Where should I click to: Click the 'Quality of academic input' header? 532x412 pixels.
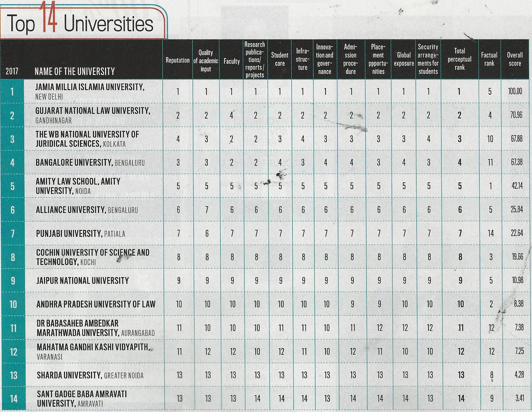pos(206,61)
